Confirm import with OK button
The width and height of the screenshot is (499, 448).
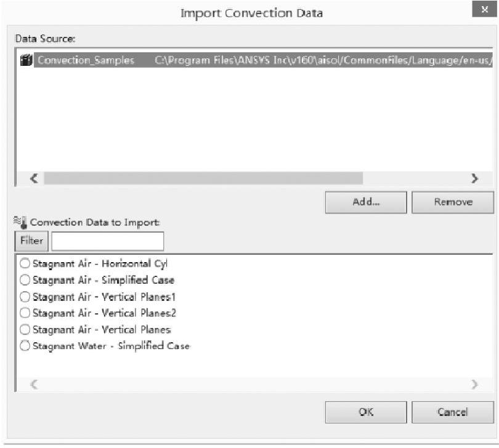pyautogui.click(x=366, y=412)
